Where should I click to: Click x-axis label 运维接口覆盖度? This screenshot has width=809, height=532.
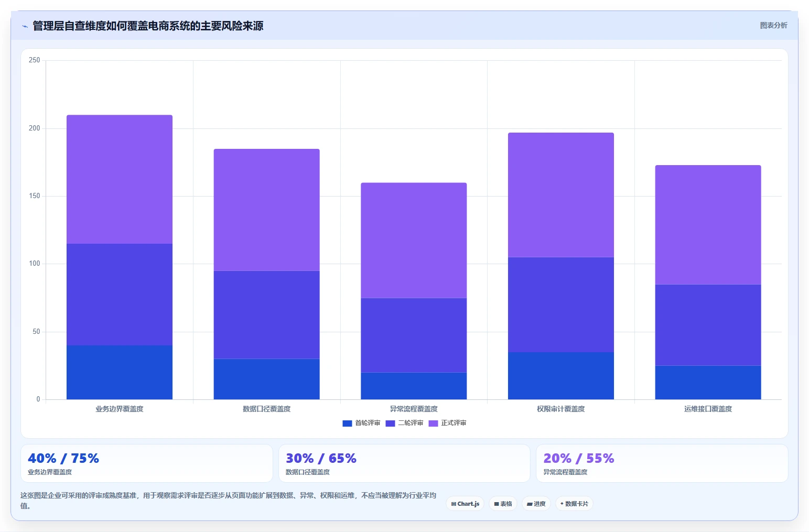coord(708,409)
